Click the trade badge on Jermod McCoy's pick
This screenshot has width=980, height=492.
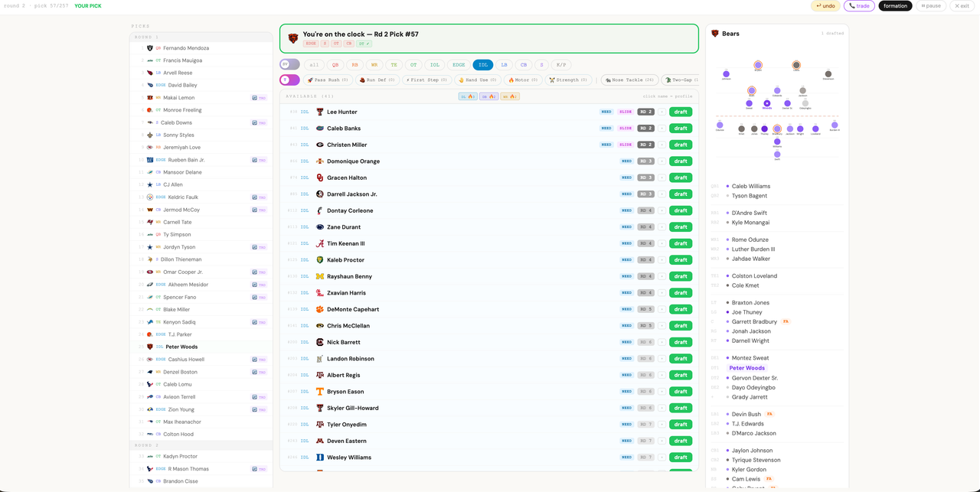click(x=259, y=210)
